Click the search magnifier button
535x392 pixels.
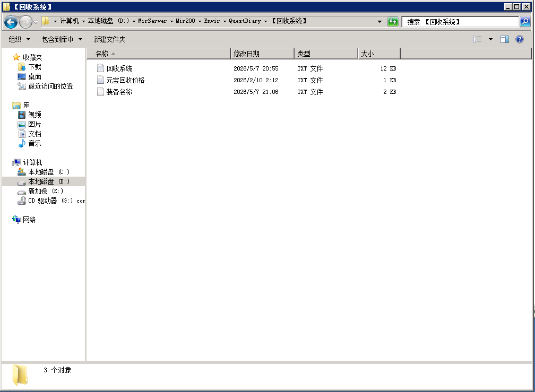(x=525, y=22)
